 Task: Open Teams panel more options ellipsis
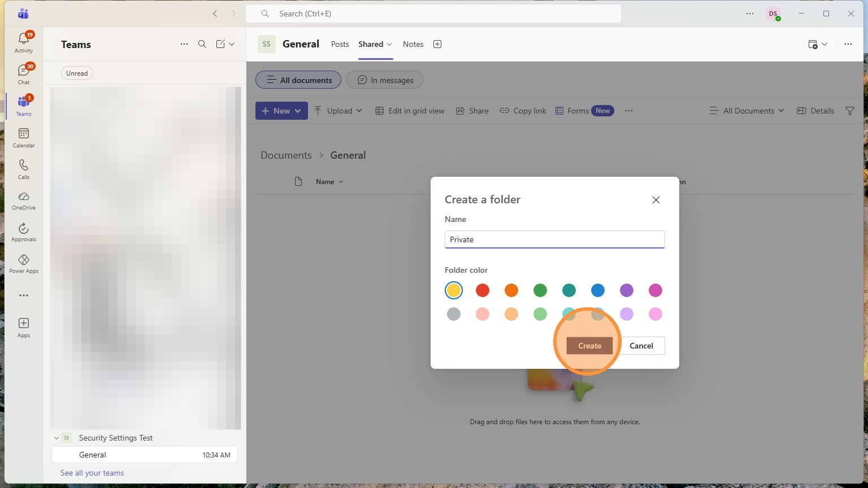(184, 44)
